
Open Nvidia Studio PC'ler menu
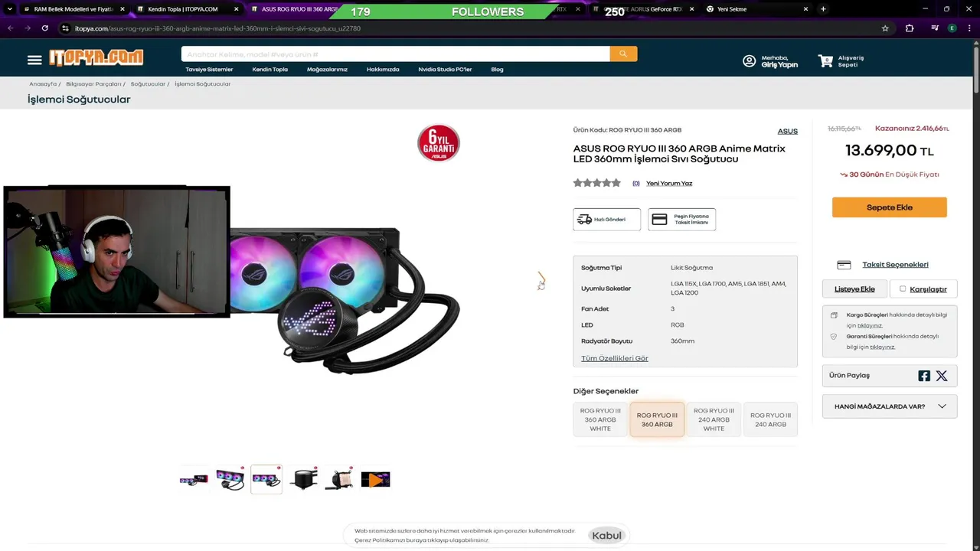(x=445, y=70)
